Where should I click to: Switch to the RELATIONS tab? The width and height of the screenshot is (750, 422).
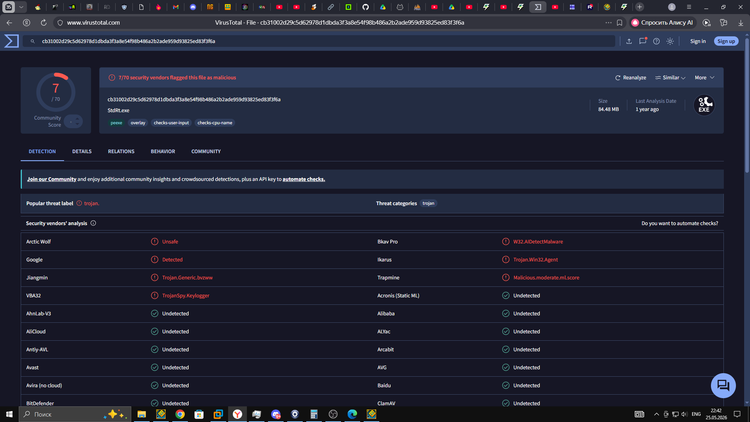click(121, 151)
